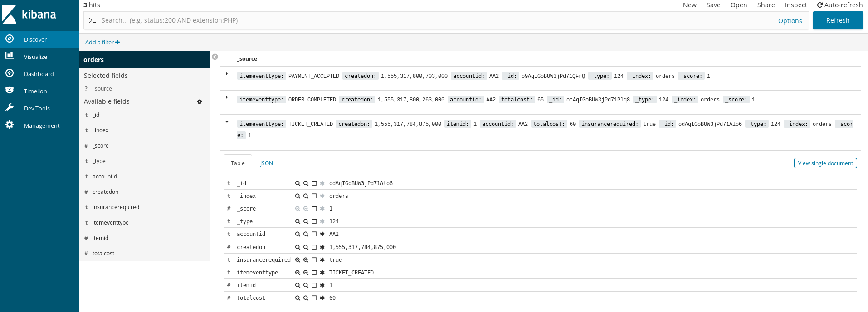Click the Refresh button
868x312 pixels.
[x=838, y=20]
